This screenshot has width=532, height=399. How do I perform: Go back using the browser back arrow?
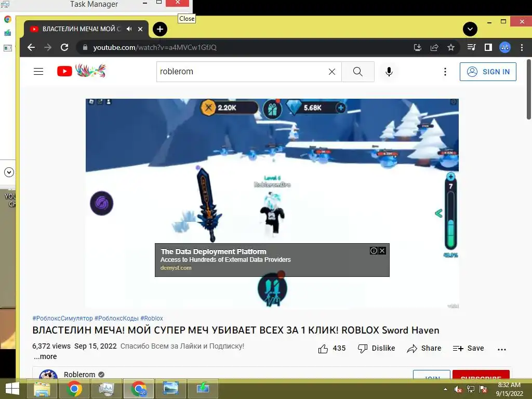31,47
